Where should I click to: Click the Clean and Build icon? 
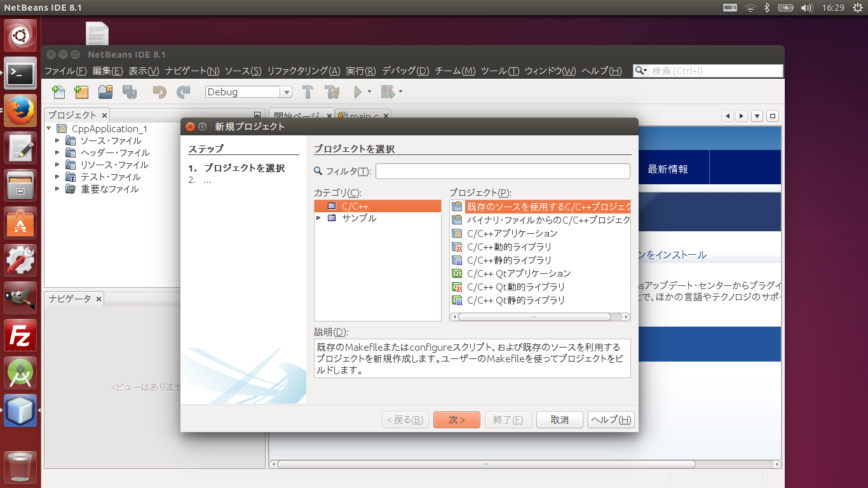pyautogui.click(x=332, y=92)
